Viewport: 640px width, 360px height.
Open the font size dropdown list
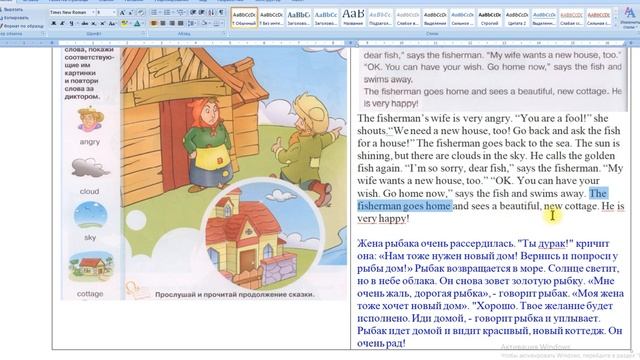coord(114,13)
